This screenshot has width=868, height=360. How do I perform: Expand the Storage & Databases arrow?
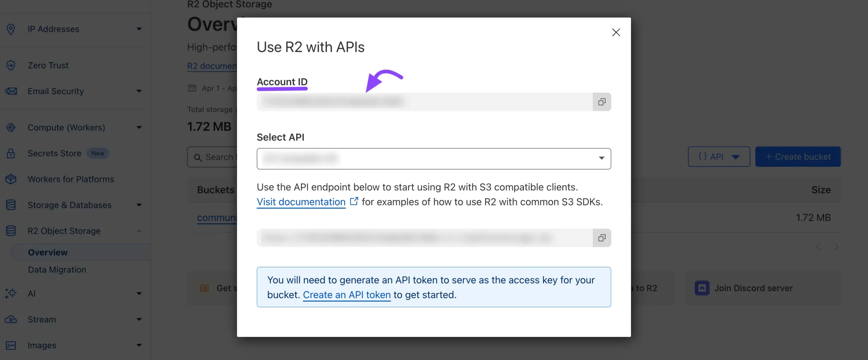click(139, 205)
